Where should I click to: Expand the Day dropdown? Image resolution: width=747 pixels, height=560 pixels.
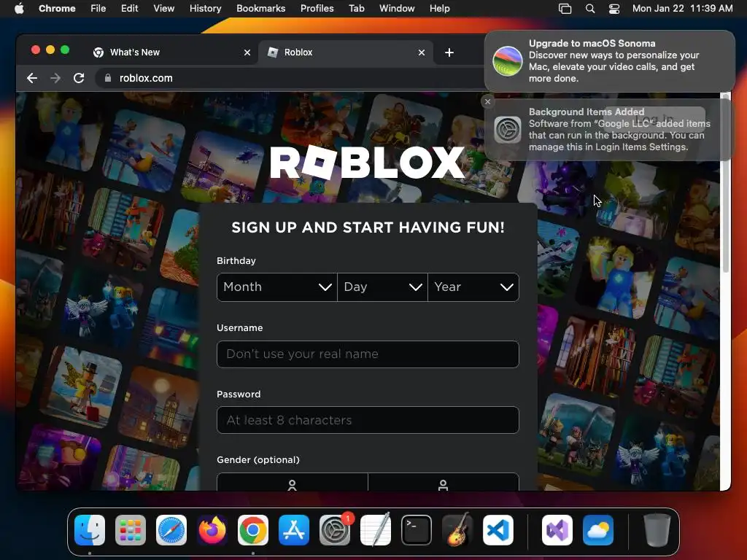[382, 287]
